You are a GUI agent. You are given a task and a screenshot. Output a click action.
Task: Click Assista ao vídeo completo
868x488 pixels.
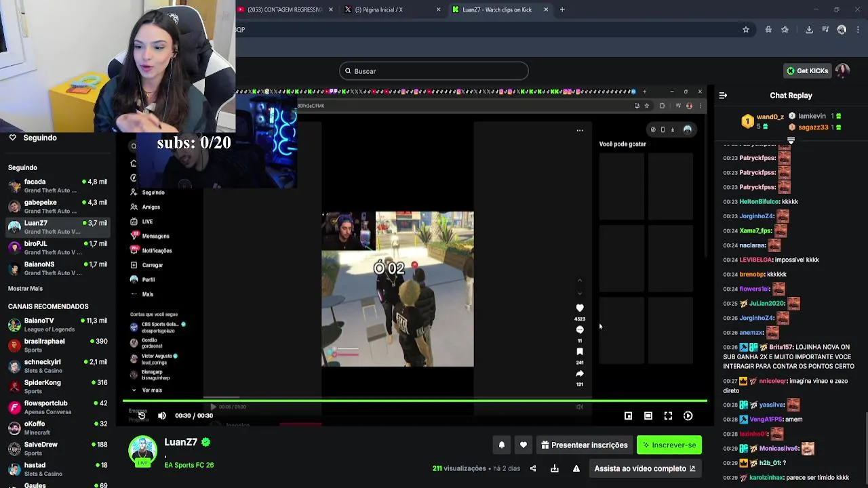pyautogui.click(x=645, y=468)
